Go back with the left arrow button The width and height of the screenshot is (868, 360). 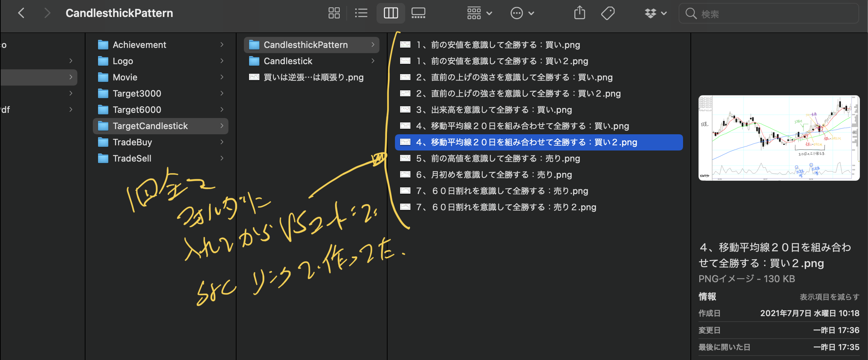21,13
